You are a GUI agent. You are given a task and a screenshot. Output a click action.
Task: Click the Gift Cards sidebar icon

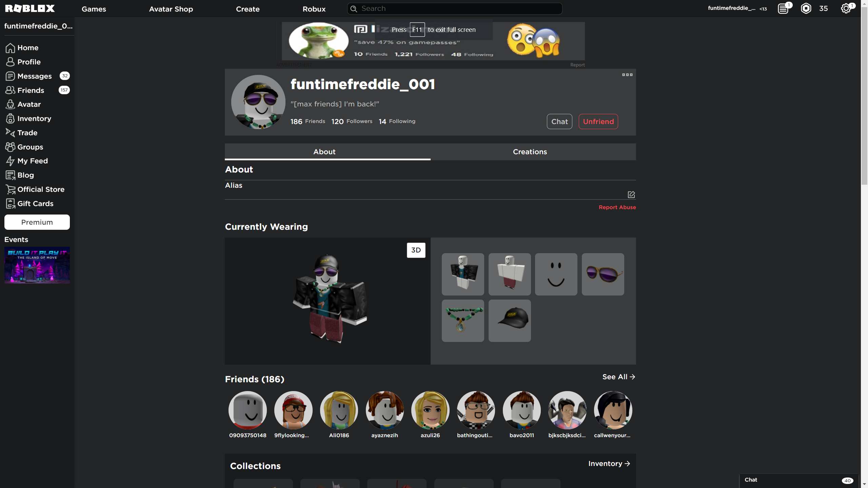tap(10, 203)
